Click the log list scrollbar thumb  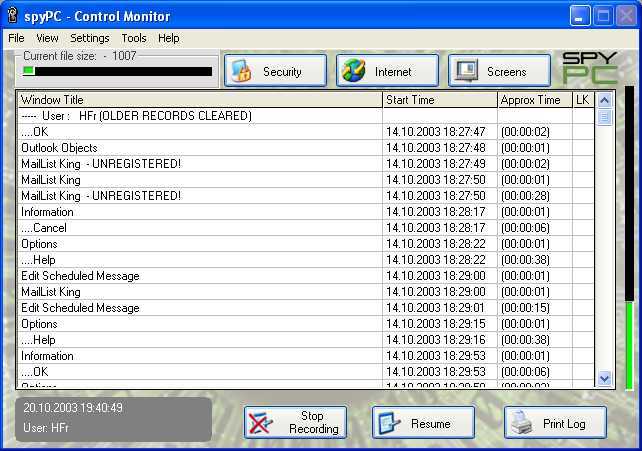[x=604, y=117]
